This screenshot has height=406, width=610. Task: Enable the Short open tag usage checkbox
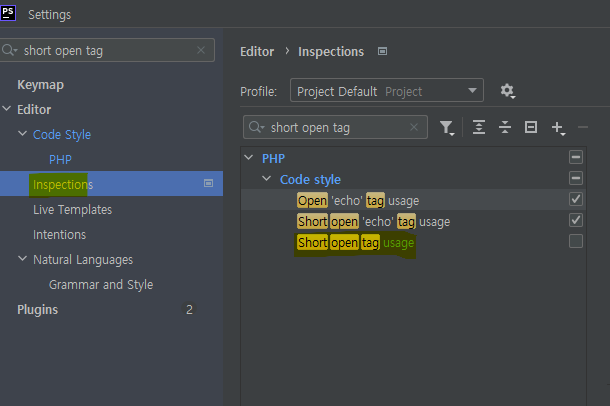[x=576, y=241]
